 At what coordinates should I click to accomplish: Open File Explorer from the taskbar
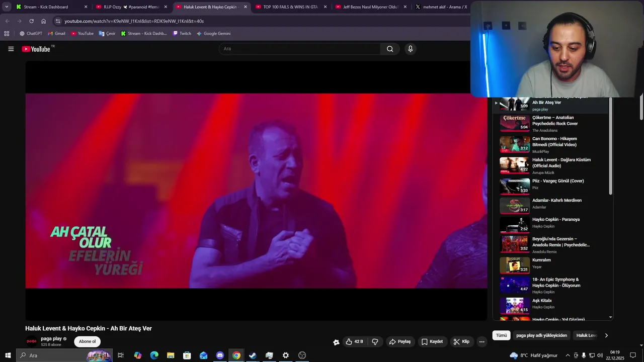171,355
